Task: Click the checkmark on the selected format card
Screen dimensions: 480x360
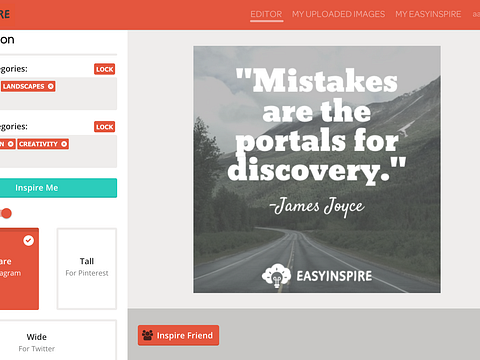Action: pos(29,240)
